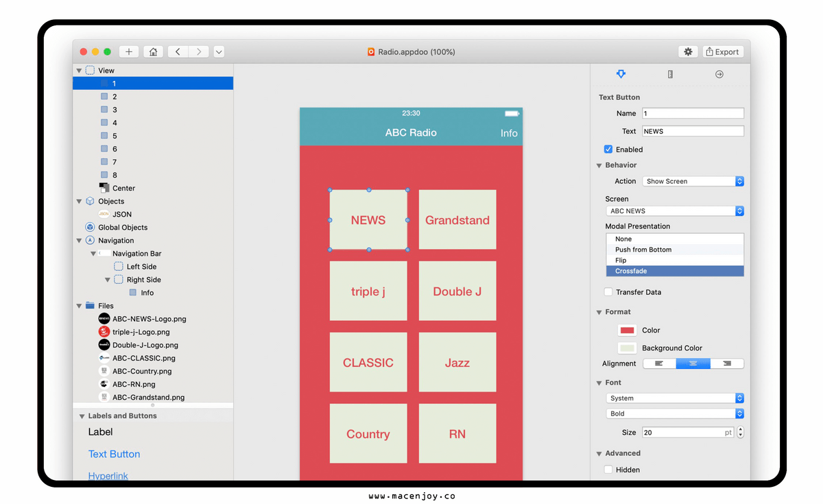Select ABC-NEWS-Logo.png file
The height and width of the screenshot is (504, 823).
coord(149,319)
